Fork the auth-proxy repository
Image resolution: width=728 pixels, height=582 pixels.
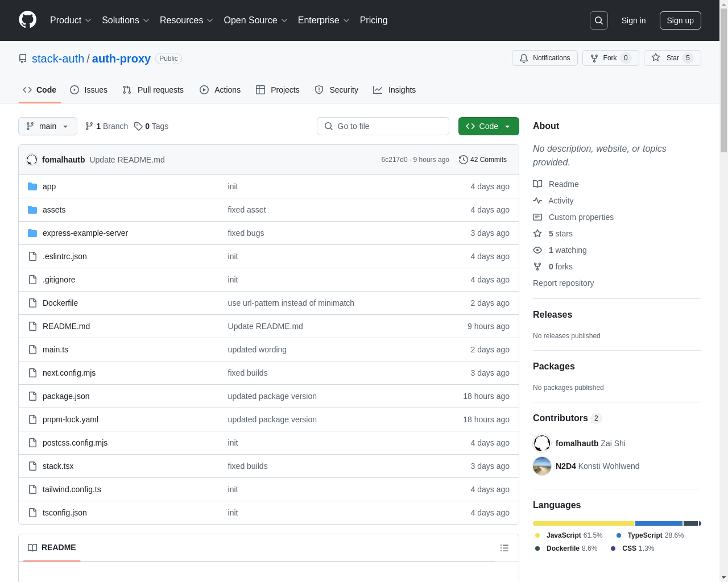[x=610, y=58]
